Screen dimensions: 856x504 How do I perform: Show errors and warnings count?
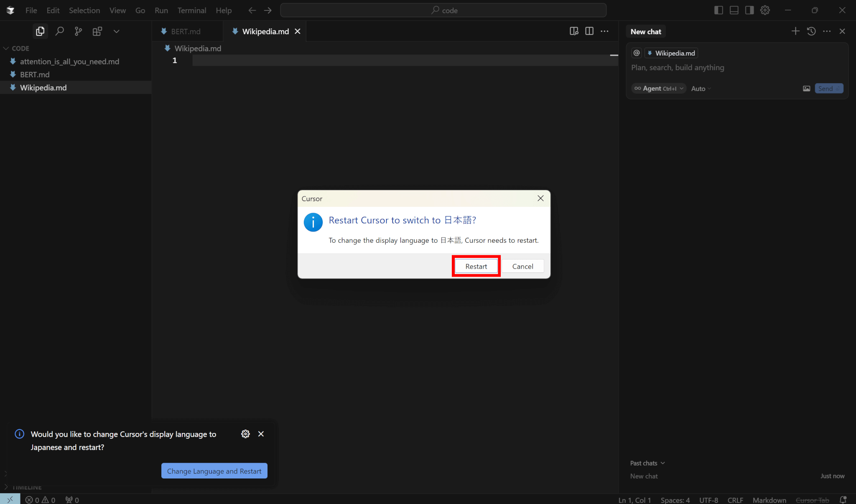[x=40, y=500]
